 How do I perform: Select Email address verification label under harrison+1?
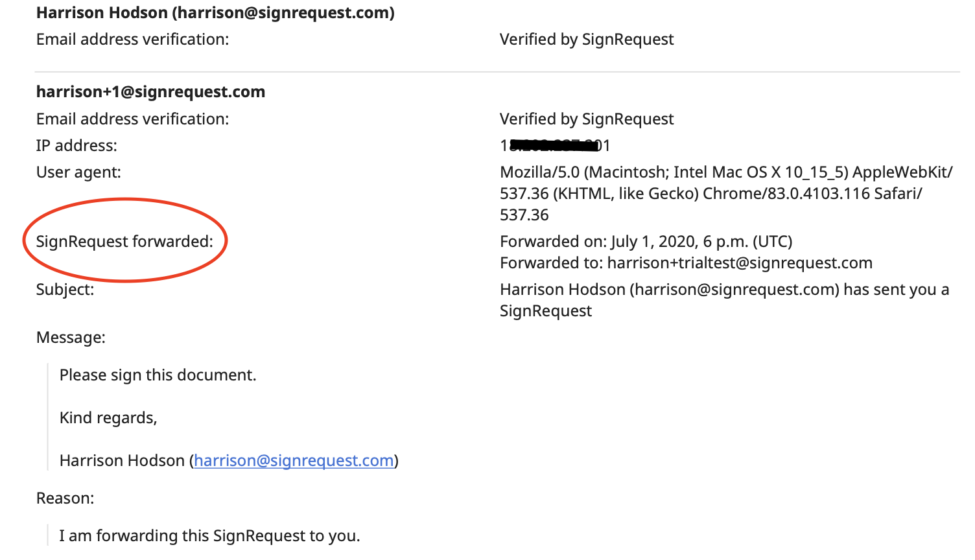[x=132, y=119]
